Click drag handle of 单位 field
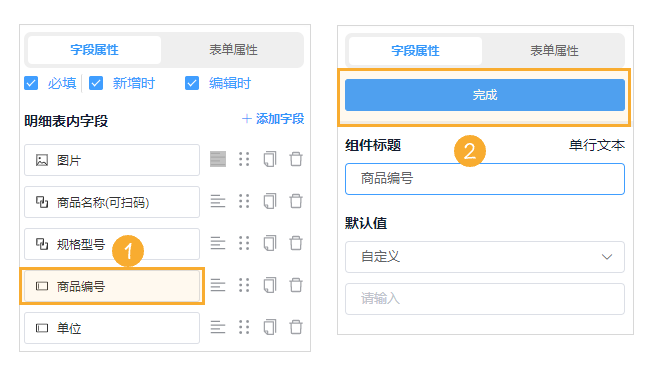The width and height of the screenshot is (657, 375). [x=244, y=327]
